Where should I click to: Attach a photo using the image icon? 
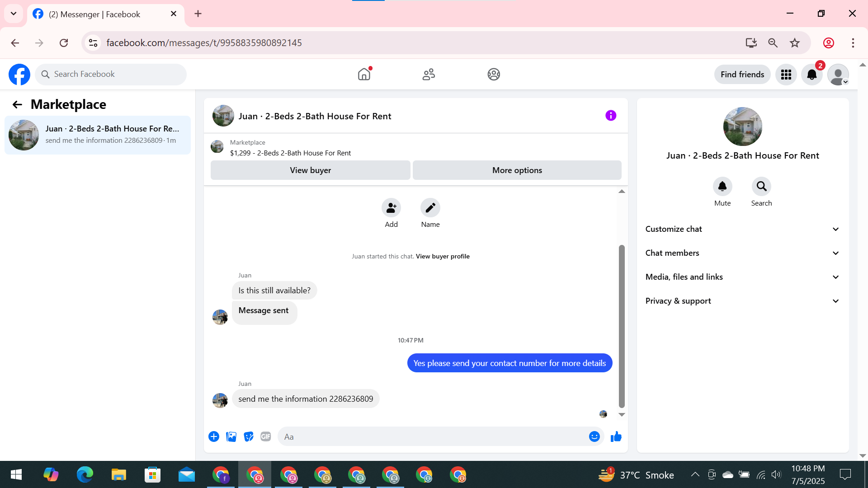click(231, 436)
